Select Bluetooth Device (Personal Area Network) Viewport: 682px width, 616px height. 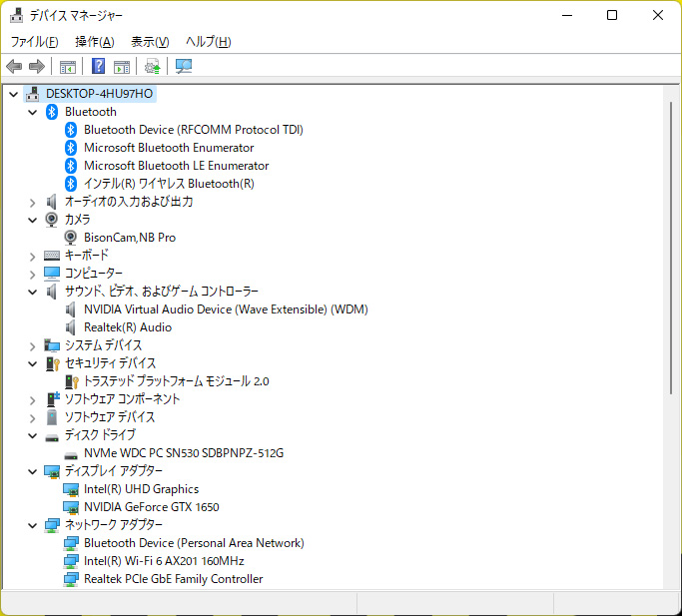click(x=194, y=543)
